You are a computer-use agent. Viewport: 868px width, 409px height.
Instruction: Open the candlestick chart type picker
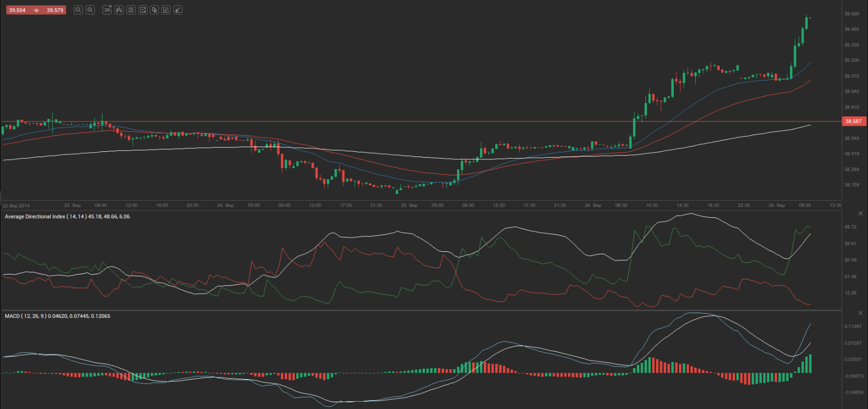click(x=119, y=10)
